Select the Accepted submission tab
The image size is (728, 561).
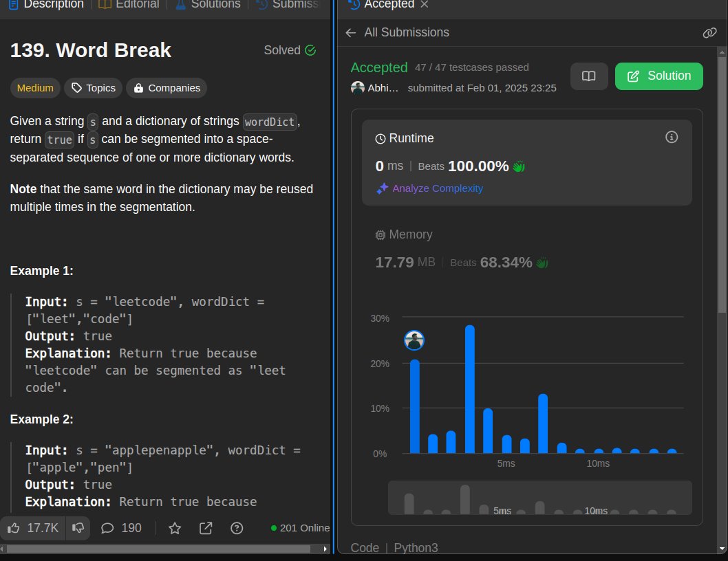point(382,5)
